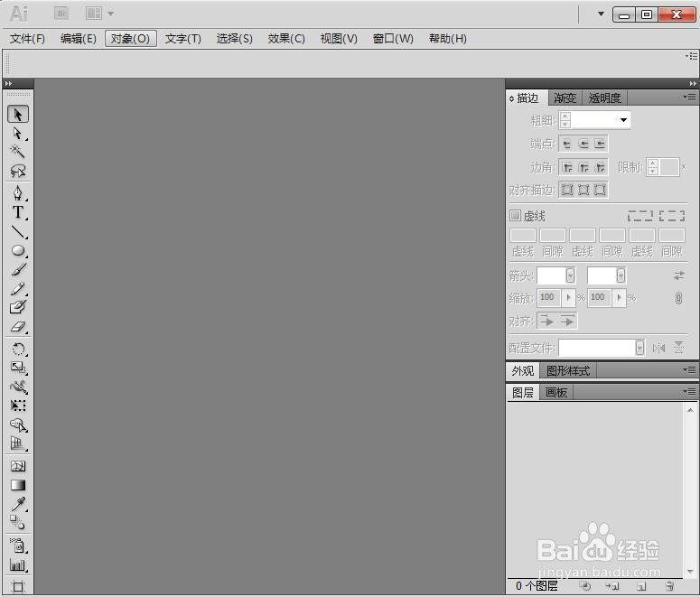This screenshot has height=597, width=700.
Task: Enable the 虚线 dashed line checkbox
Action: point(515,216)
